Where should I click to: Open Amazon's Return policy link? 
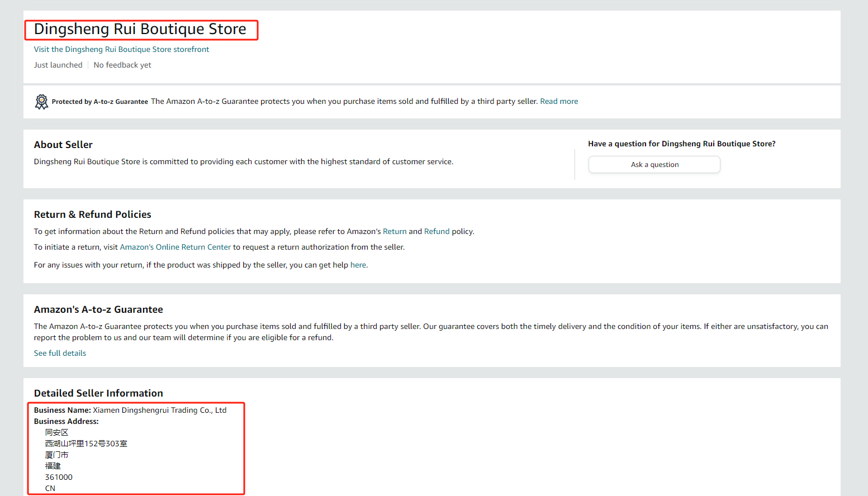[x=395, y=231]
